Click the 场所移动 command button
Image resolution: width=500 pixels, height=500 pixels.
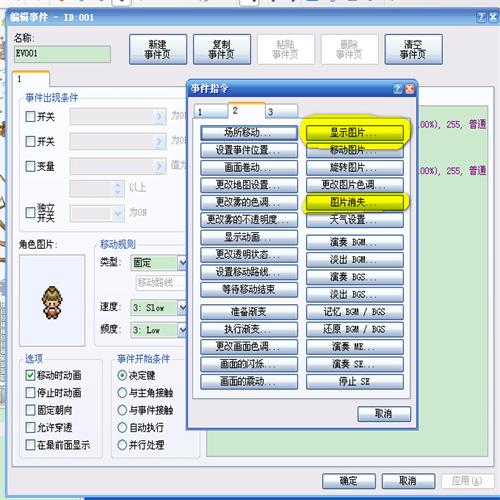pos(249,133)
